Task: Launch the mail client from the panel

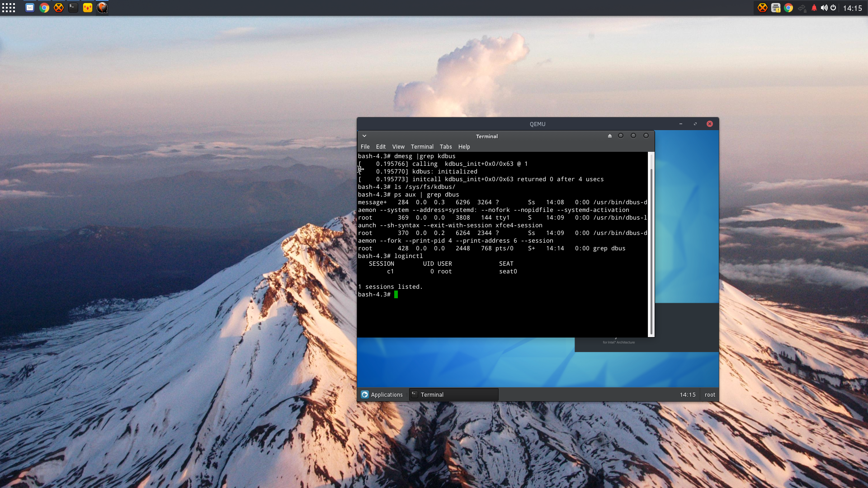Action: coord(30,8)
